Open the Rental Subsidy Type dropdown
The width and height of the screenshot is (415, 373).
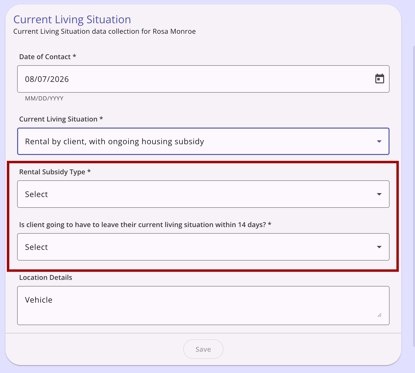pyautogui.click(x=203, y=194)
